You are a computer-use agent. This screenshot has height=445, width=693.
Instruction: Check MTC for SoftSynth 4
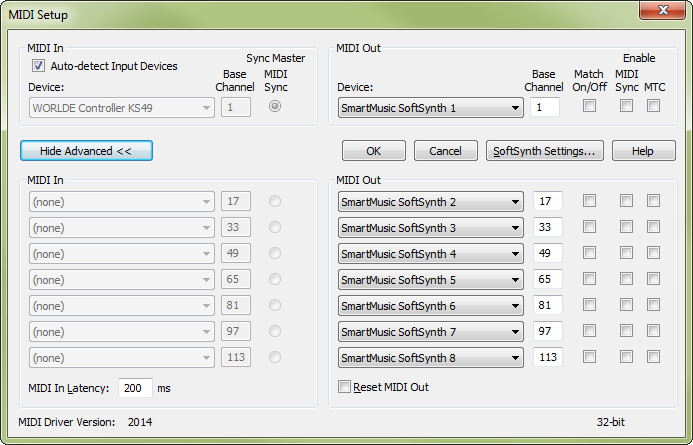654,253
